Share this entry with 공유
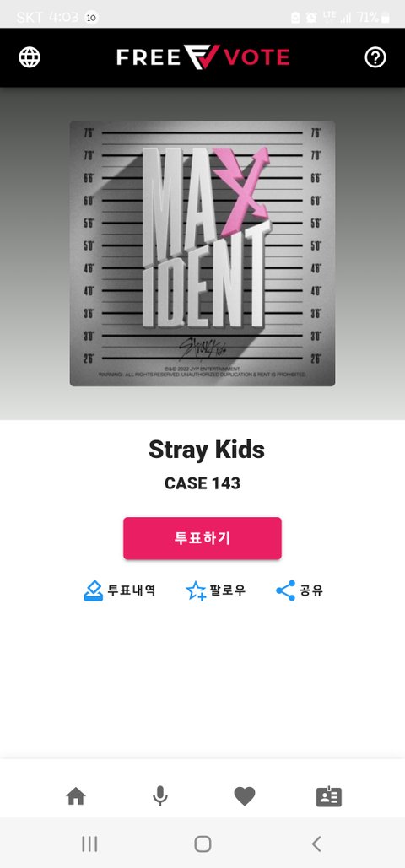Screen dimensions: 405x868 300,590
